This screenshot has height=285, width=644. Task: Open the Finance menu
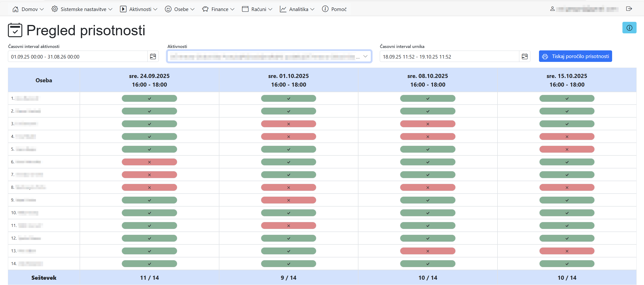click(218, 9)
